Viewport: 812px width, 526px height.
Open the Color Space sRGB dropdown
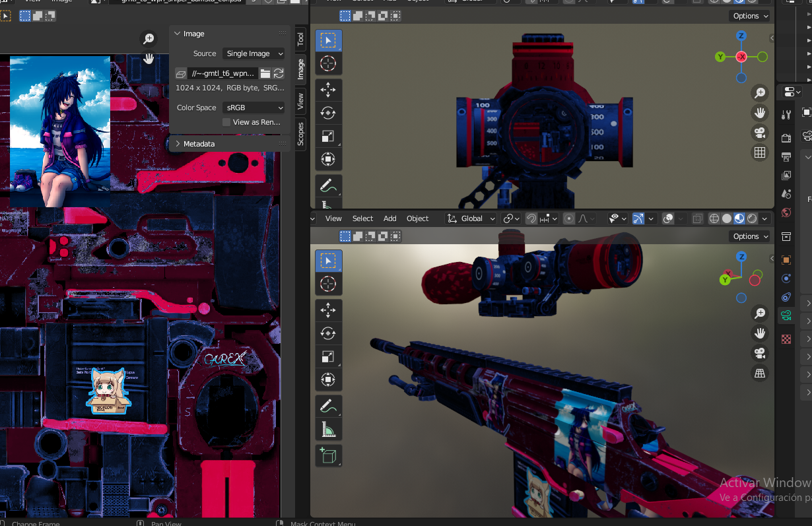click(254, 108)
